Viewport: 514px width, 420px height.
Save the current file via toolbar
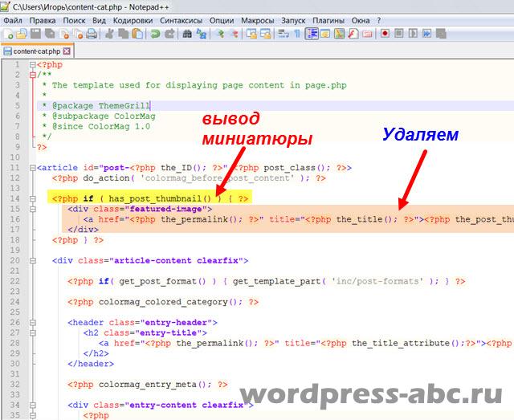35,34
